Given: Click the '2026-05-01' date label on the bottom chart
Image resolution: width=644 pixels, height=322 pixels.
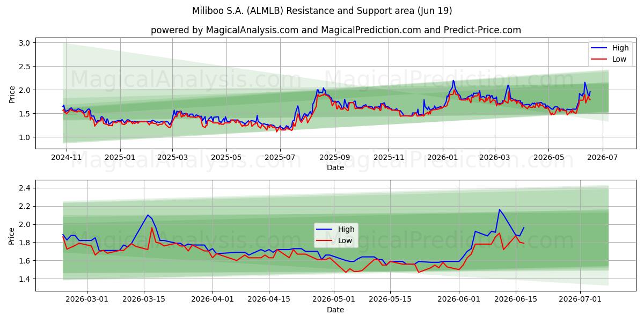Looking at the screenshot, I should tap(334, 299).
